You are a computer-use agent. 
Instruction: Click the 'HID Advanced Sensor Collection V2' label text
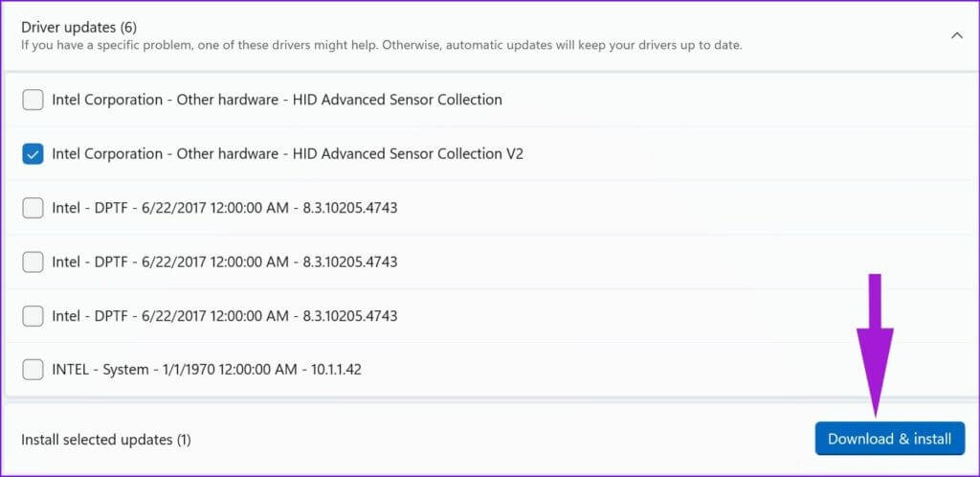(x=287, y=154)
